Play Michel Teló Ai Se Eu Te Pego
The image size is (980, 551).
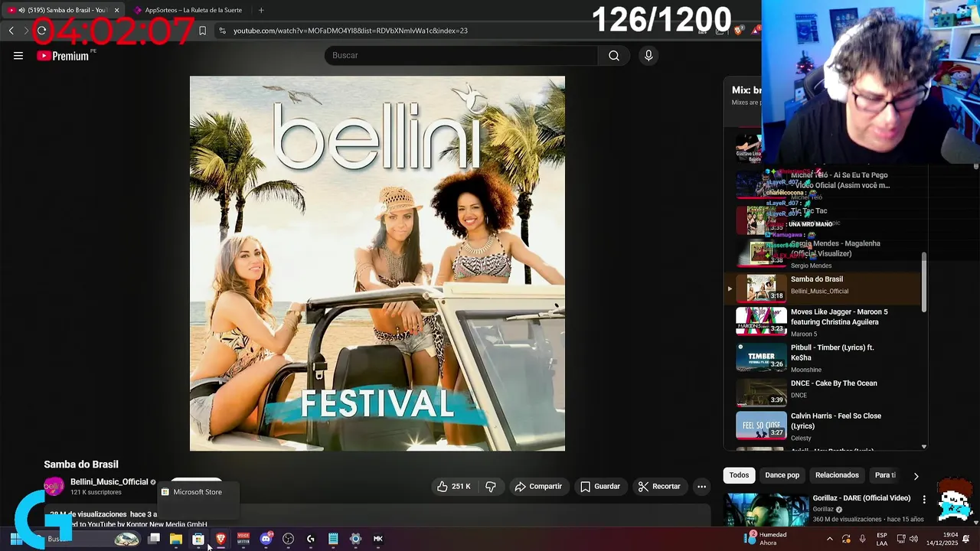823,185
